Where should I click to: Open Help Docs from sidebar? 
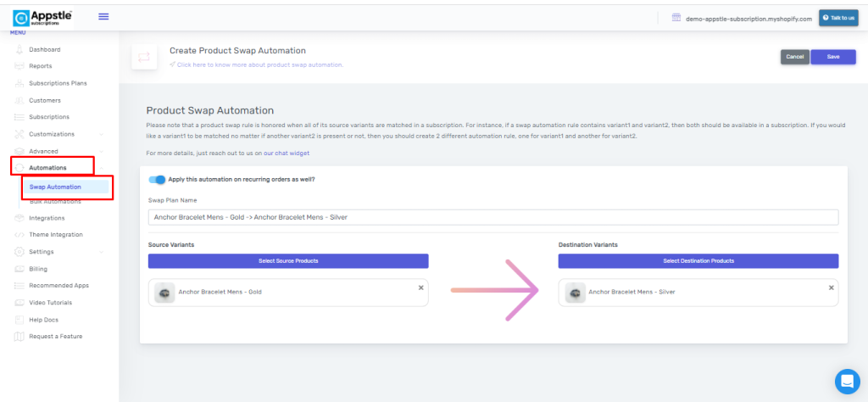click(x=44, y=320)
